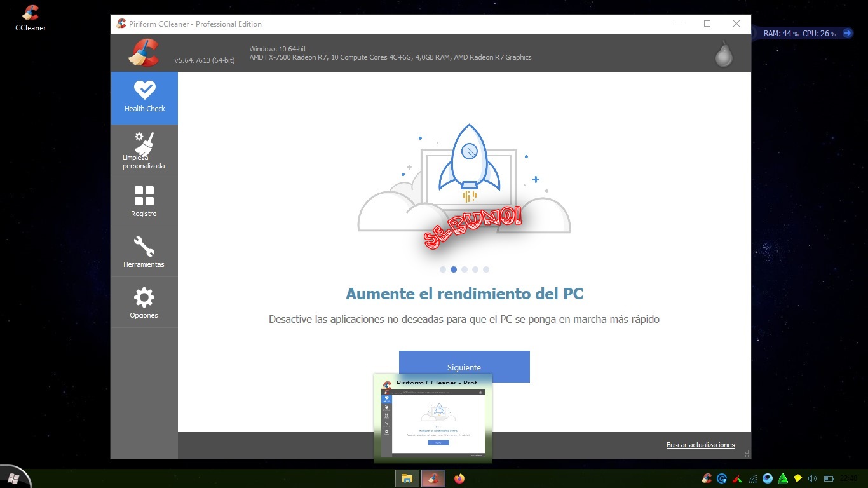The width and height of the screenshot is (868, 488).
Task: Minimize the CCleaner window
Action: click(678, 24)
